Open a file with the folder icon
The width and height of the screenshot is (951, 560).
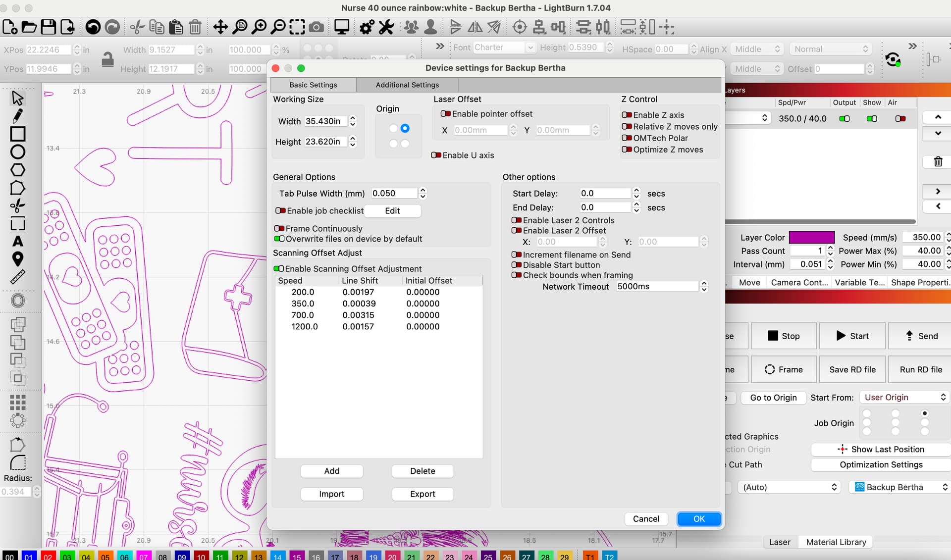click(29, 27)
